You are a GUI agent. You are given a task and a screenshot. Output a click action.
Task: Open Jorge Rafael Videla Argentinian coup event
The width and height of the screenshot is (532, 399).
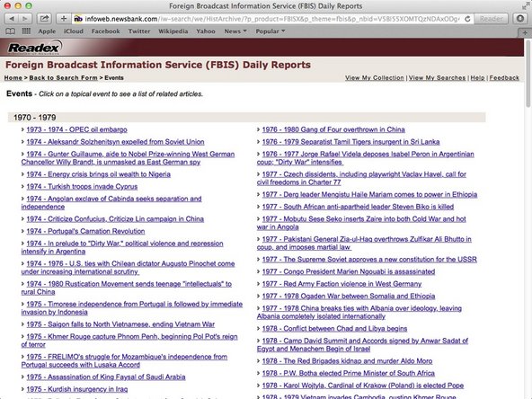point(366,158)
